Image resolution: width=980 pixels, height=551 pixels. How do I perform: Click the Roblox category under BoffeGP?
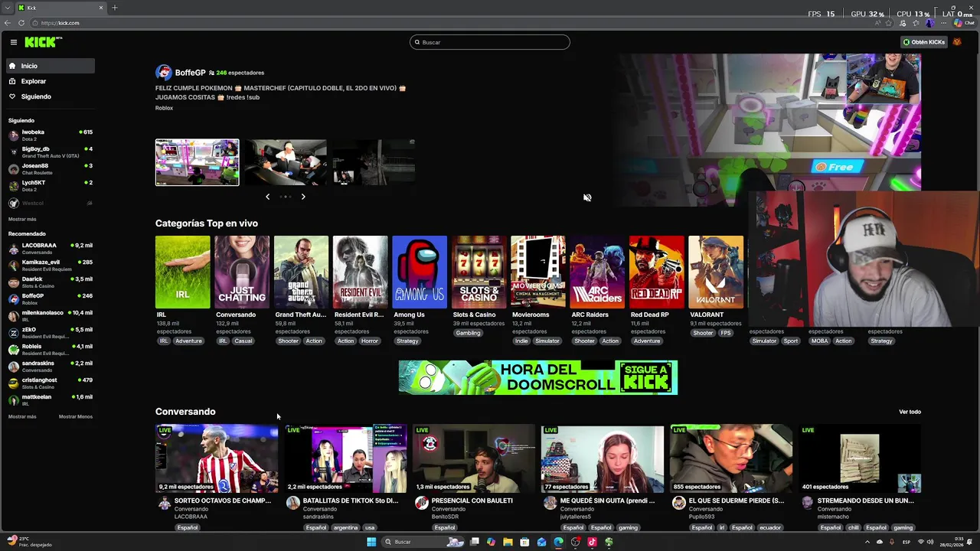[x=164, y=108]
